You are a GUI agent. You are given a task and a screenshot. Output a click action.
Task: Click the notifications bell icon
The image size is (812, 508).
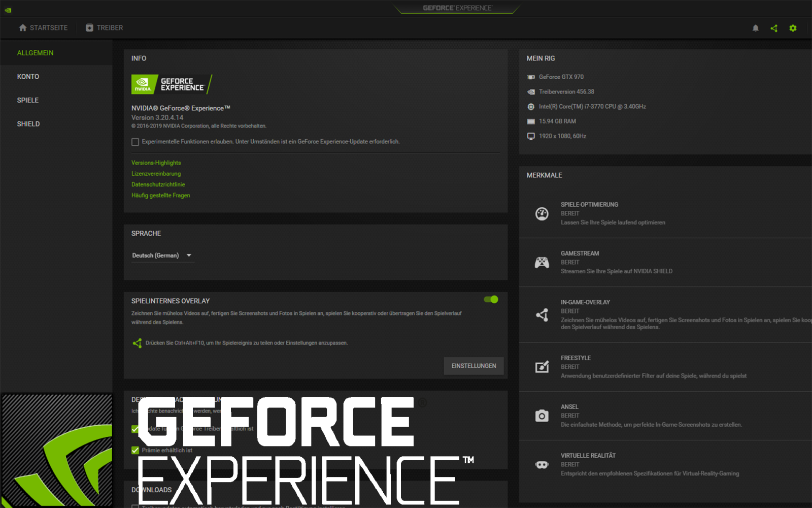pyautogui.click(x=755, y=28)
